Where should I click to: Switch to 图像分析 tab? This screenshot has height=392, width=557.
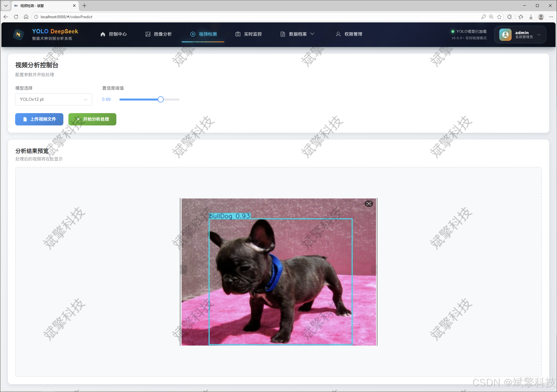click(159, 34)
